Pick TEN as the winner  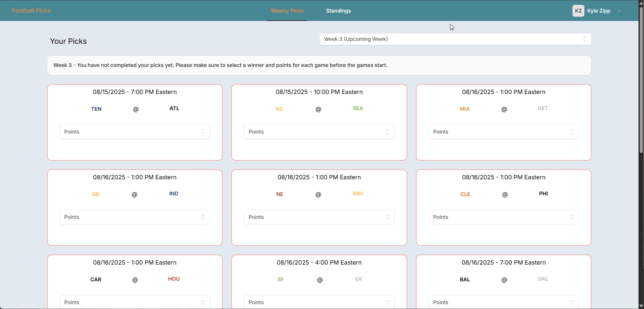coord(96,109)
